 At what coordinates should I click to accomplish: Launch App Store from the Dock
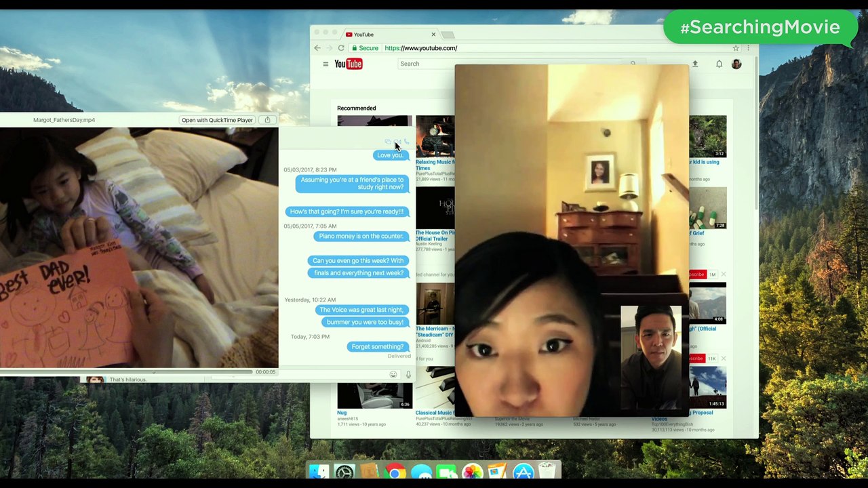pyautogui.click(x=524, y=472)
